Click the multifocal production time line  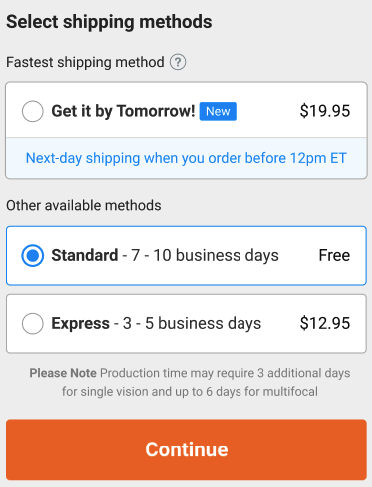190,392
